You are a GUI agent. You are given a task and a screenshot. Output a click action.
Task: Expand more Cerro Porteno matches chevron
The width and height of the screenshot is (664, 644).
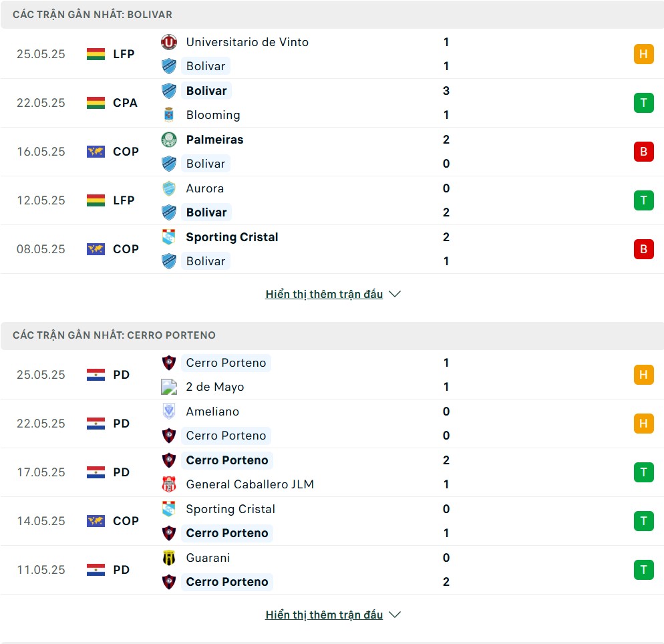(395, 615)
